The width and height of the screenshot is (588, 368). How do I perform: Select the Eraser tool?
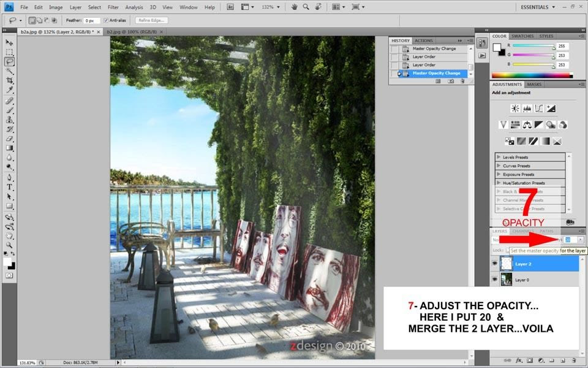[9, 139]
